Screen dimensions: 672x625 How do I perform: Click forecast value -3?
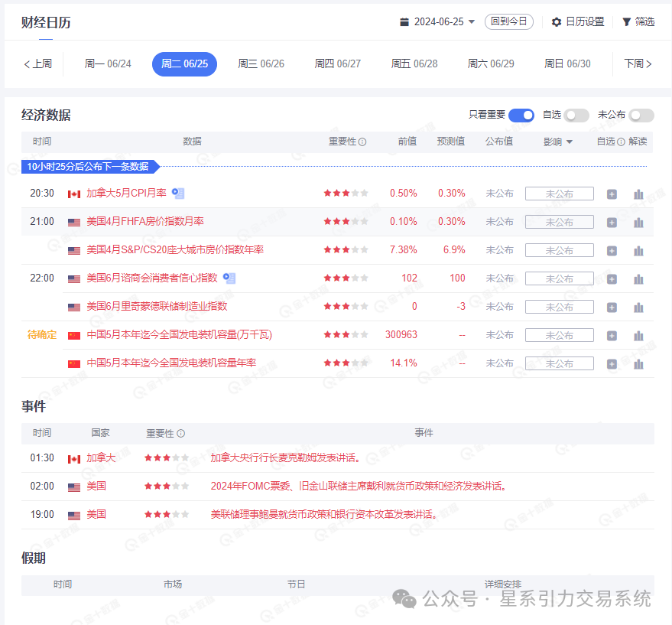tap(461, 307)
